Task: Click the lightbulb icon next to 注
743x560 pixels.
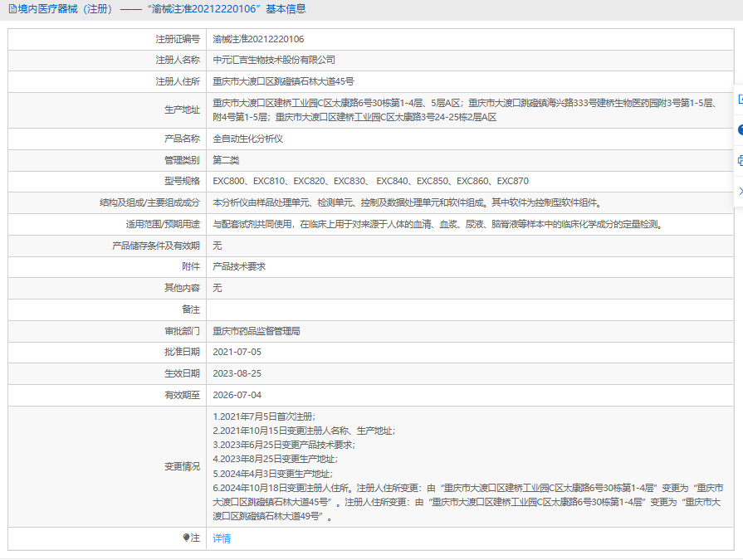Action: (186, 538)
